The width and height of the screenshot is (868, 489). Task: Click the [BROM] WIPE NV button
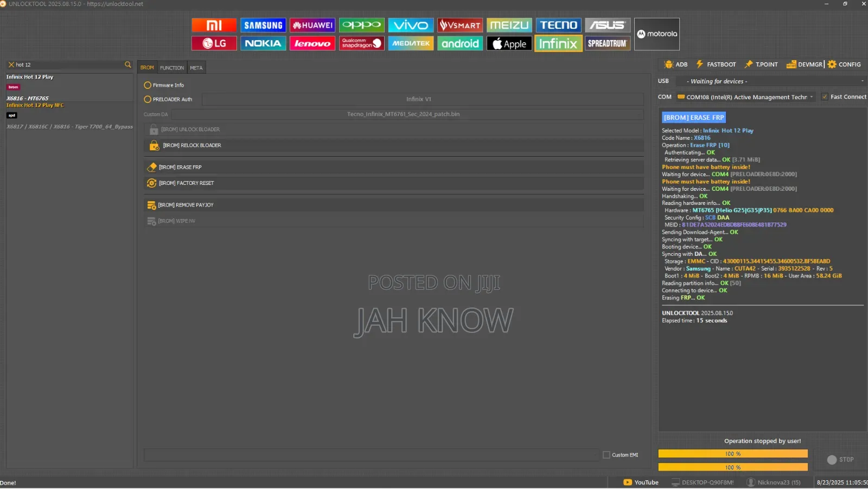(x=394, y=221)
